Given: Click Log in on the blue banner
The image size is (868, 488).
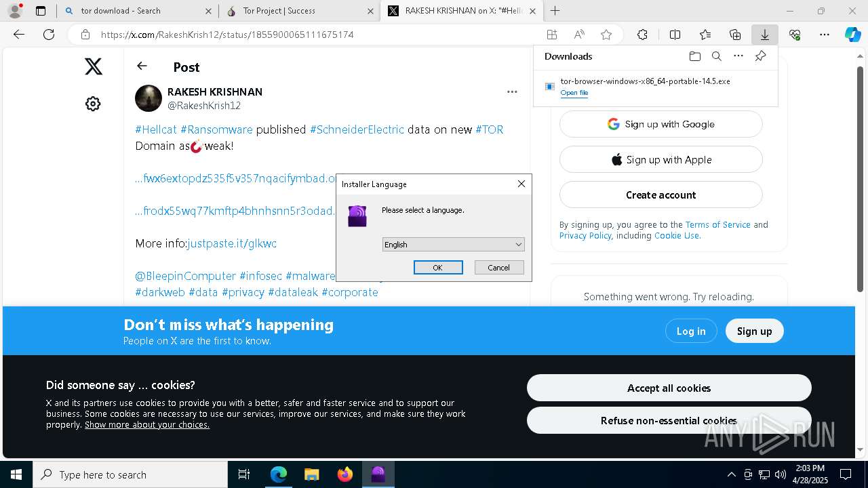Looking at the screenshot, I should [691, 331].
